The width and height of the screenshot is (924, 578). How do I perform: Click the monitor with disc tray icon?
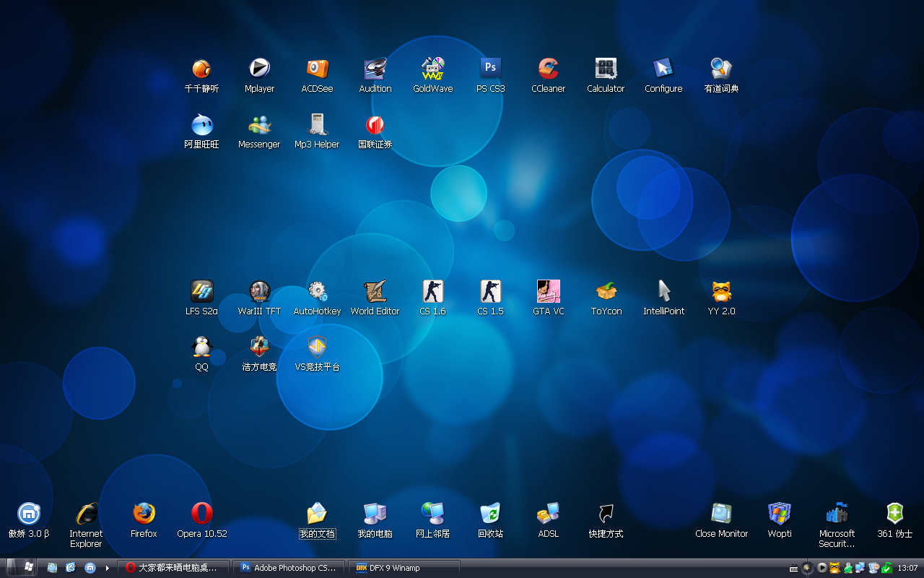[x=874, y=568]
